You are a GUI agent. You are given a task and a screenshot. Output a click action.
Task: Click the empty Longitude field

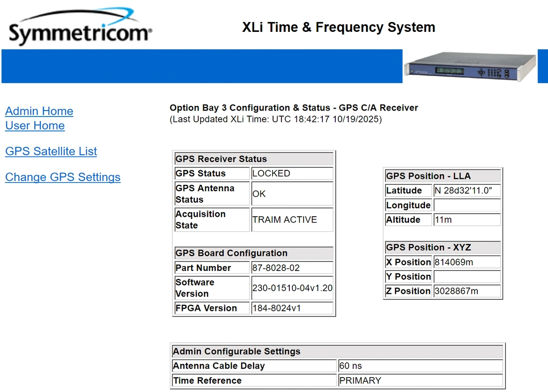point(467,205)
